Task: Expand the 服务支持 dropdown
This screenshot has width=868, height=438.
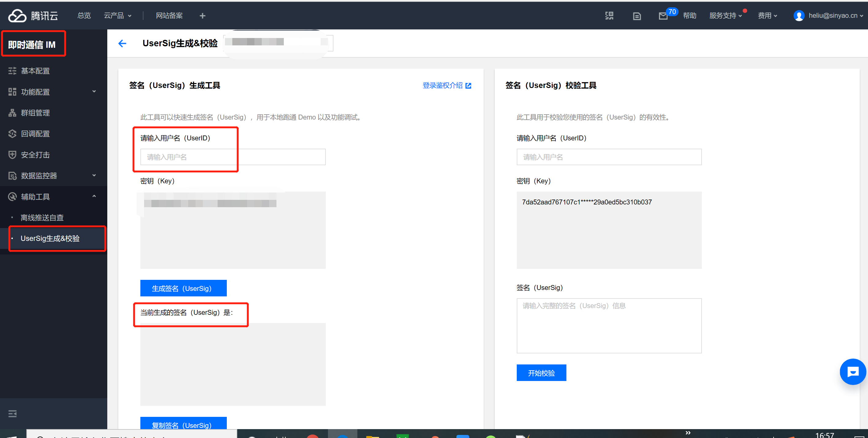Action: point(725,16)
